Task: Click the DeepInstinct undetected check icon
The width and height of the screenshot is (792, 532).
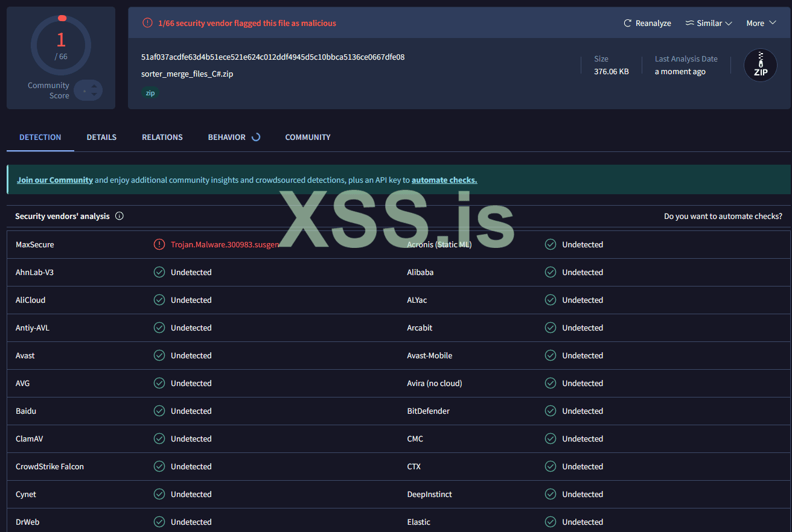Action: (x=551, y=494)
